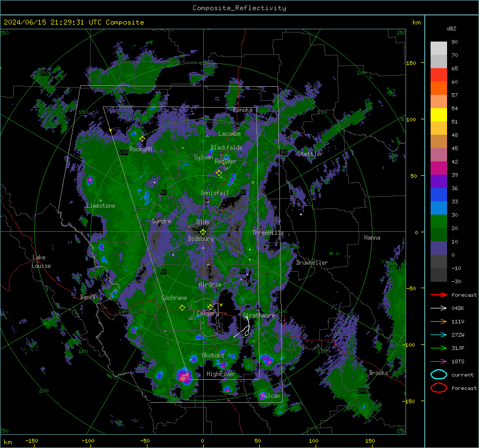Image resolution: width=479 pixels, height=448 pixels.
Task: Select the 42 dBZ magenta swatch
Action: coord(439,168)
